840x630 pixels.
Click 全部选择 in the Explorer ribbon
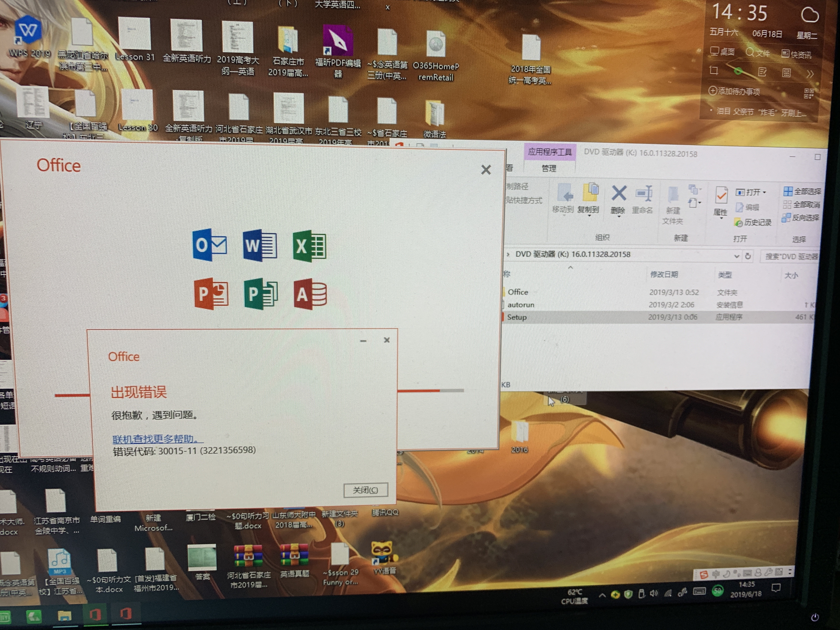click(802, 191)
